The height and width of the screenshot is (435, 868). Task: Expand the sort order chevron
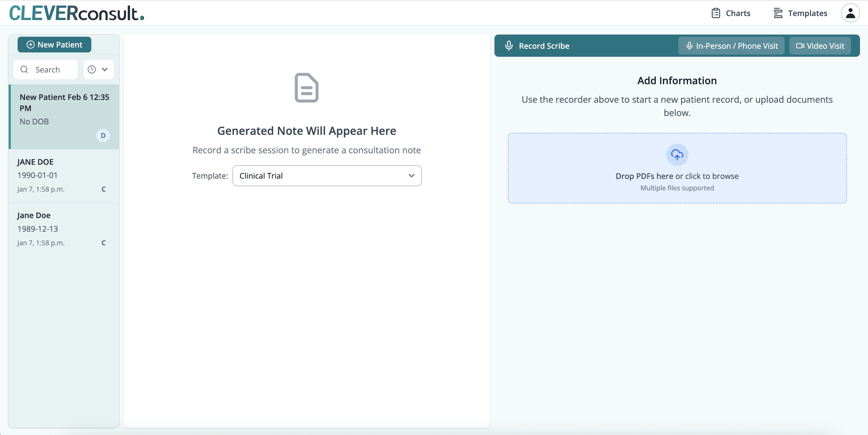(105, 69)
